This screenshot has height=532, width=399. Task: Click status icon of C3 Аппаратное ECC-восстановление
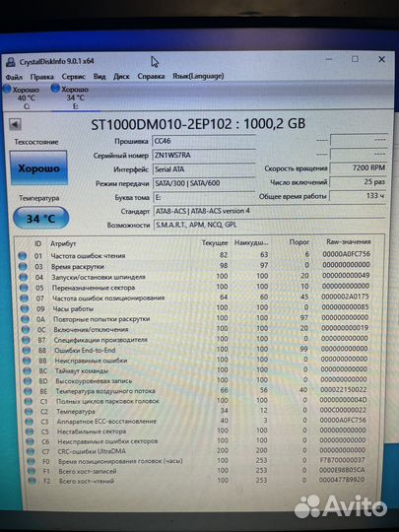29,422
